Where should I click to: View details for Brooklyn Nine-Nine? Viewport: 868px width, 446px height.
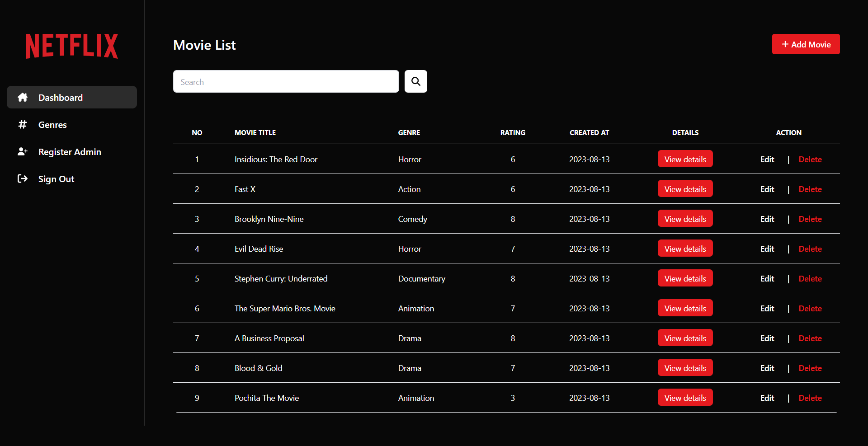[x=685, y=219]
